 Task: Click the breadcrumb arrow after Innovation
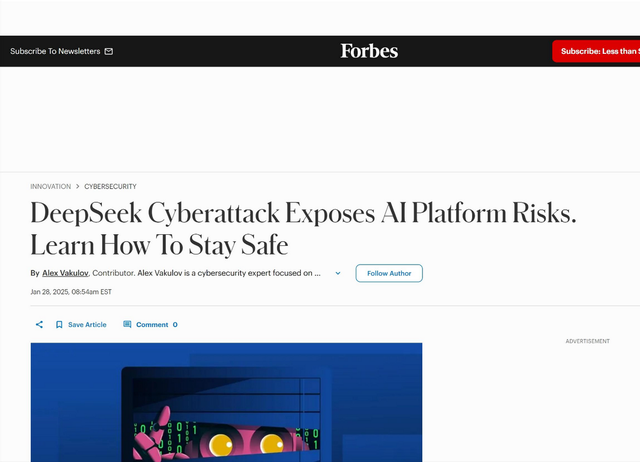pyautogui.click(x=77, y=187)
